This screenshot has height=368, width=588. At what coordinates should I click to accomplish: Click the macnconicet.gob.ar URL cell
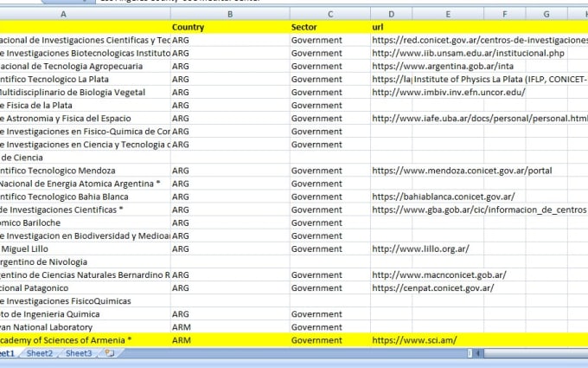point(438,274)
